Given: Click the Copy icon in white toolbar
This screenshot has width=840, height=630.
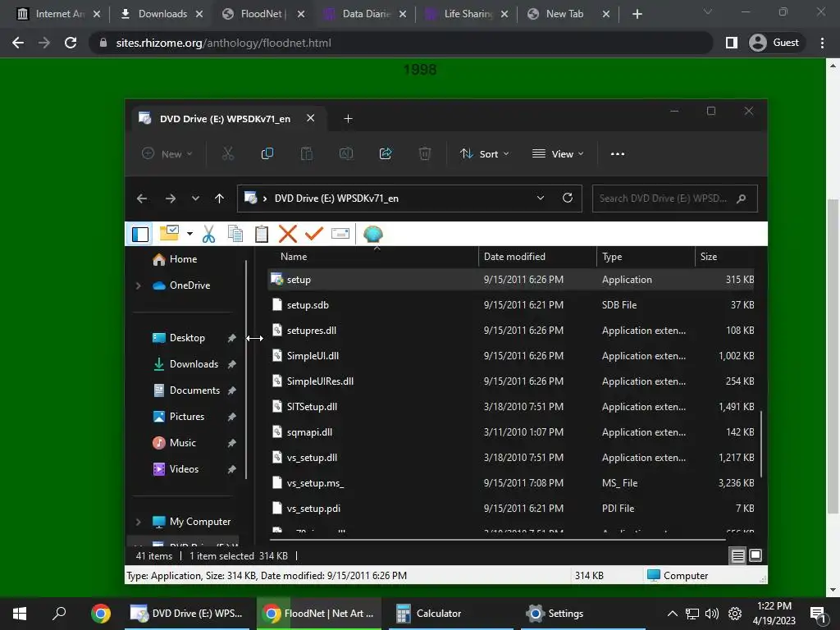Looking at the screenshot, I should pyautogui.click(x=235, y=234).
